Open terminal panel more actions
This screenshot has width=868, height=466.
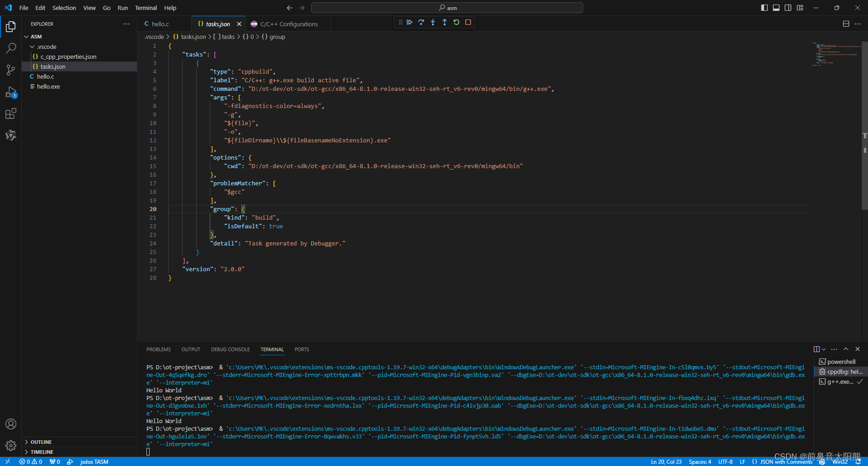click(834, 349)
